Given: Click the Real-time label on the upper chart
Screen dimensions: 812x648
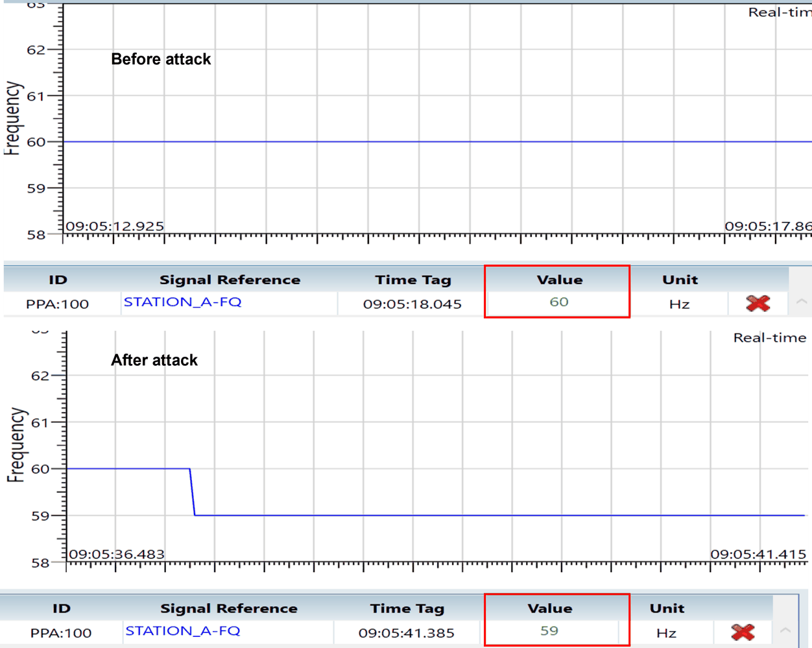Looking at the screenshot, I should 780,12.
